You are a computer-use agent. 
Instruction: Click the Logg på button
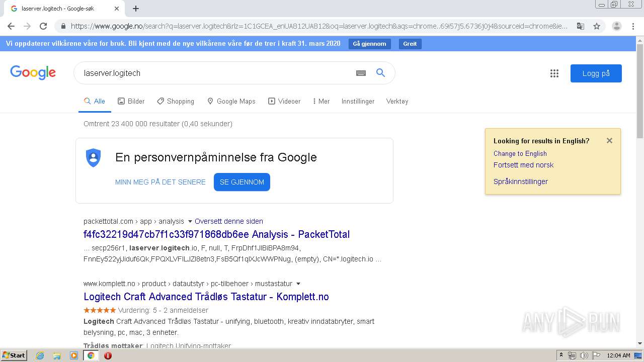(x=596, y=73)
